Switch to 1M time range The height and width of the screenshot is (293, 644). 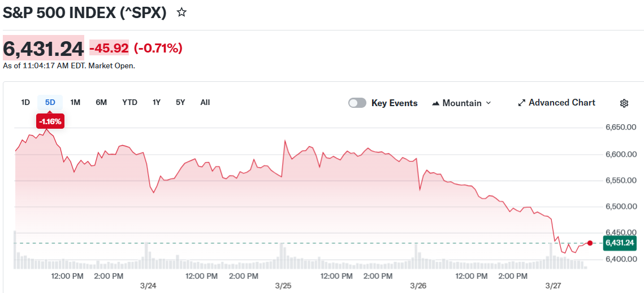tap(75, 102)
